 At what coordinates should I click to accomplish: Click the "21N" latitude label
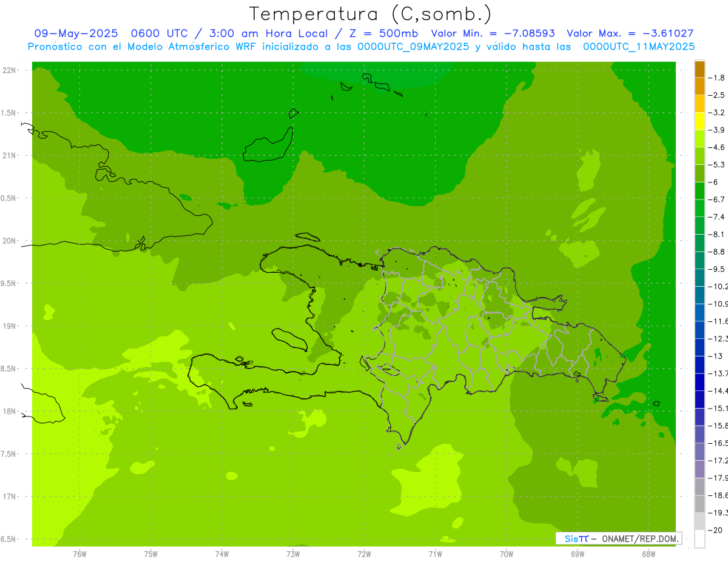click(8, 156)
